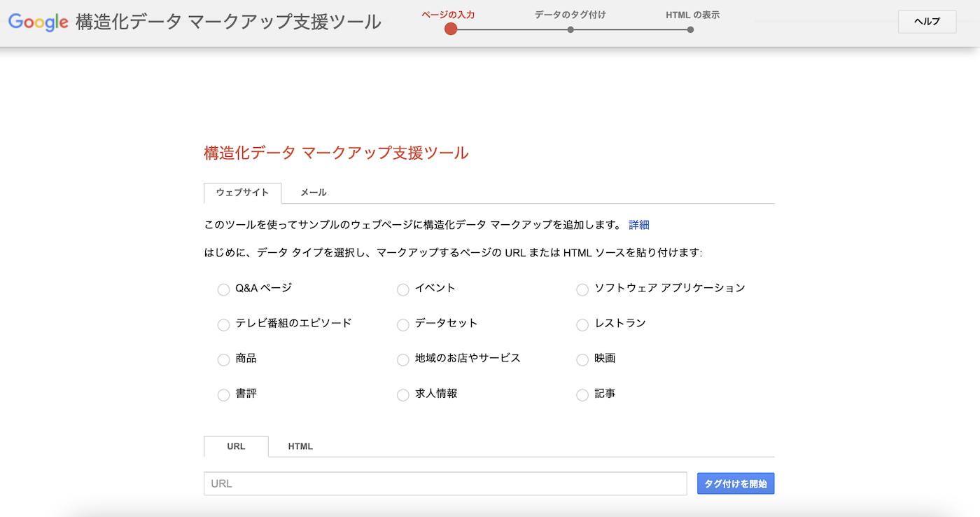Select the 映画 radio button
Image resolution: width=980 pixels, height=517 pixels.
click(582, 359)
